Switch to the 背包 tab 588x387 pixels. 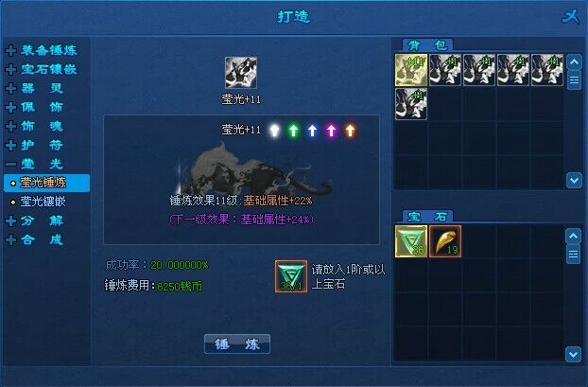(x=427, y=45)
